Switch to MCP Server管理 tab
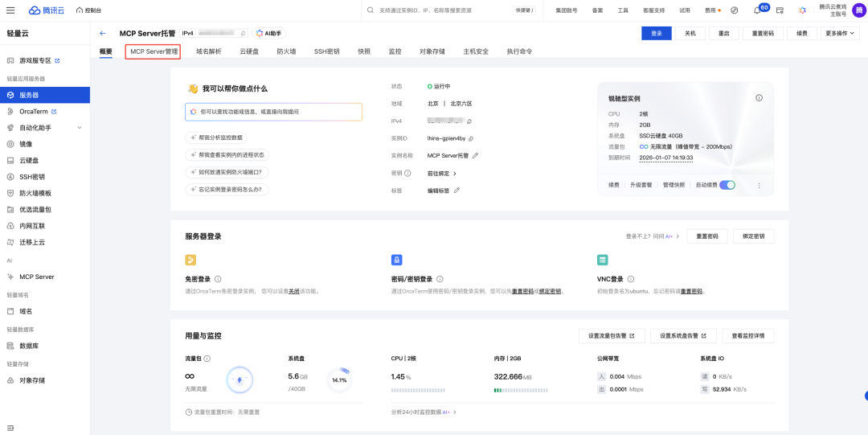868x435 pixels. pyautogui.click(x=154, y=51)
